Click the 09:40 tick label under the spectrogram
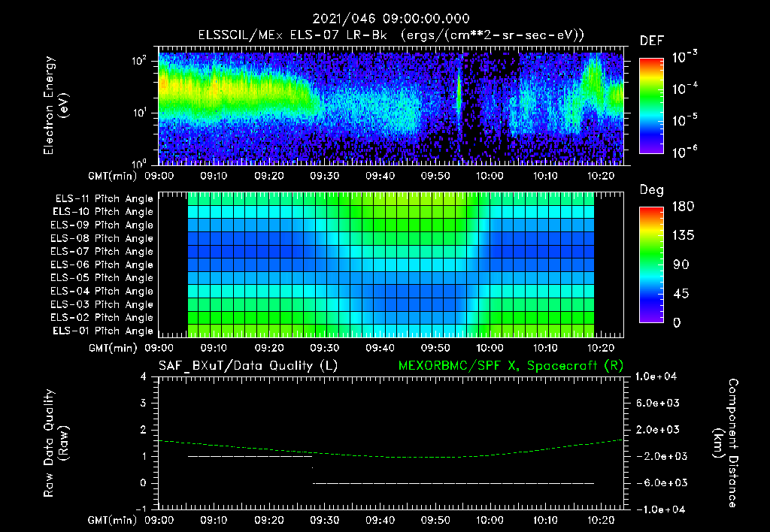Screen dimensions: 770x532 380,176
